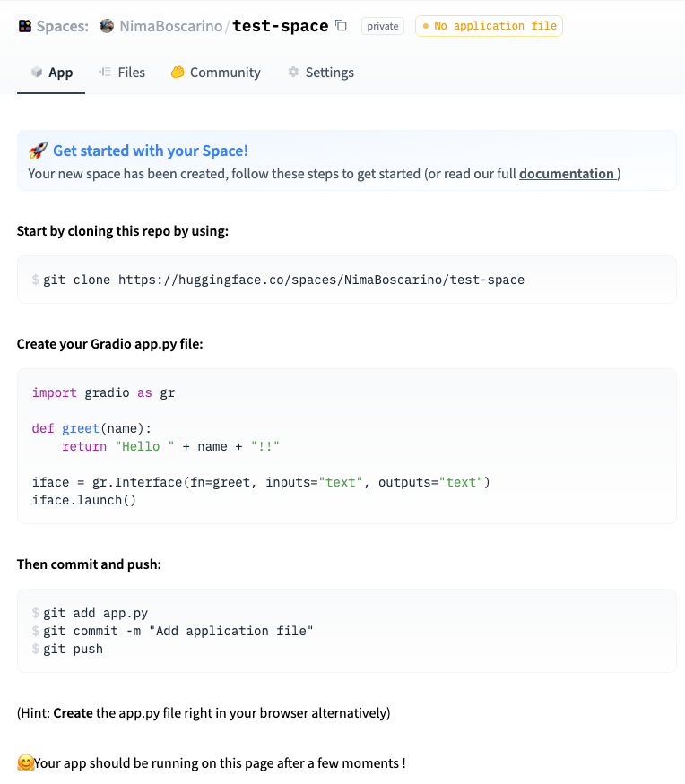Open NimaBoscarino user avatar
This screenshot has height=784, width=685.
107,26
